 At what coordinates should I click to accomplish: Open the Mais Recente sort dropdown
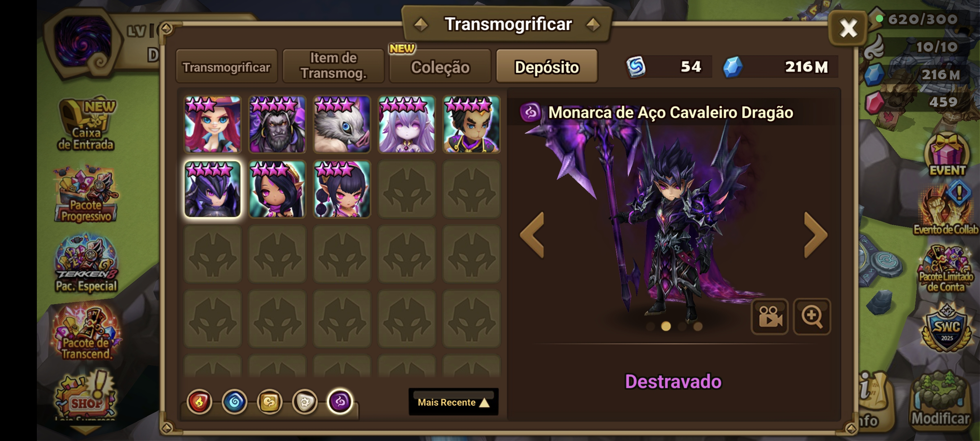453,402
